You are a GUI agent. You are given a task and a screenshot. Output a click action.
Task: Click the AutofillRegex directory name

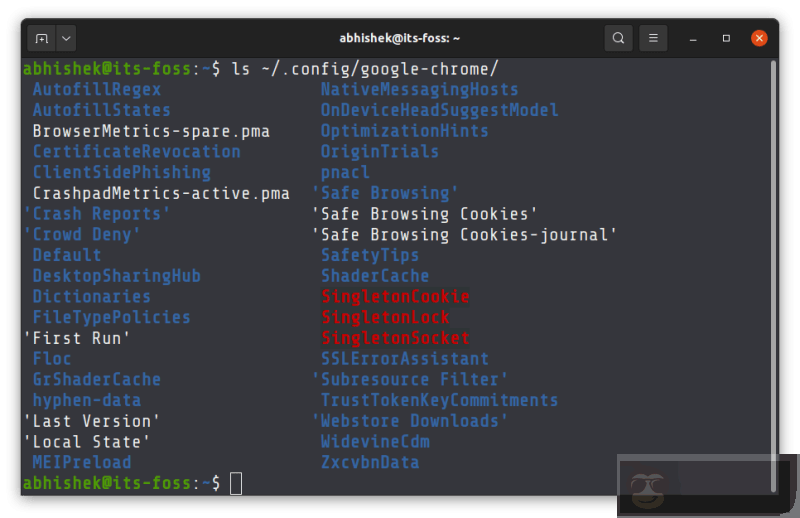coord(97,90)
